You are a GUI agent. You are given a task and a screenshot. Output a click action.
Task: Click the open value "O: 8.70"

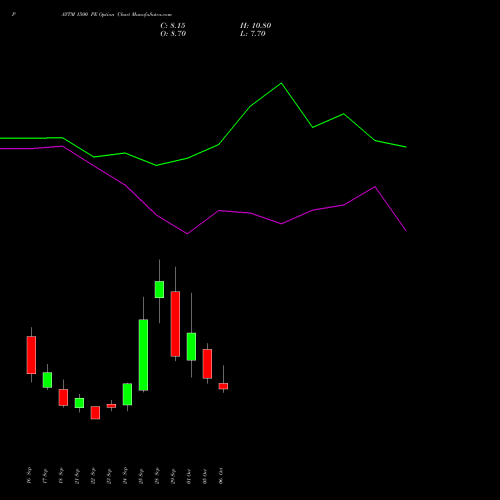pos(173,34)
